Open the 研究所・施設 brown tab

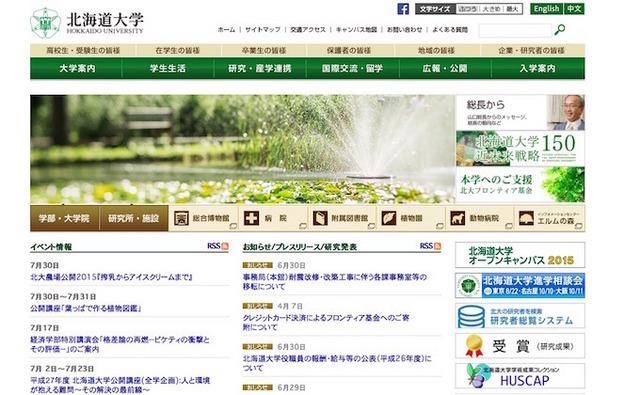point(133,218)
